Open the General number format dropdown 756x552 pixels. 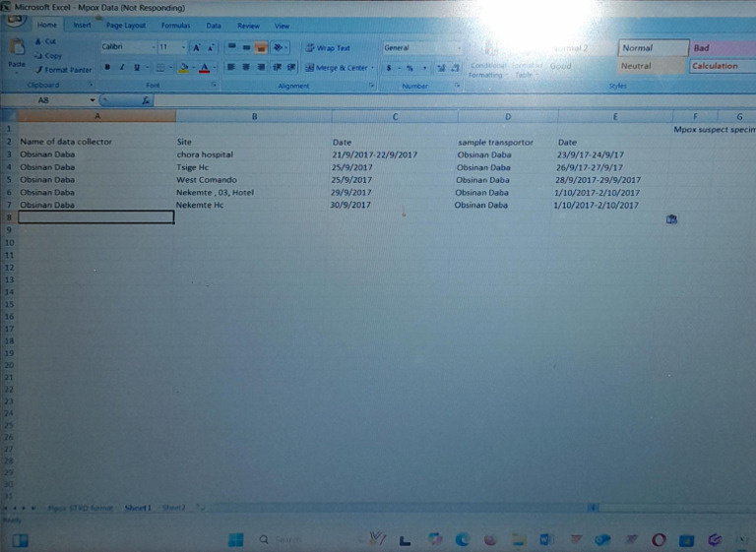pyautogui.click(x=459, y=48)
